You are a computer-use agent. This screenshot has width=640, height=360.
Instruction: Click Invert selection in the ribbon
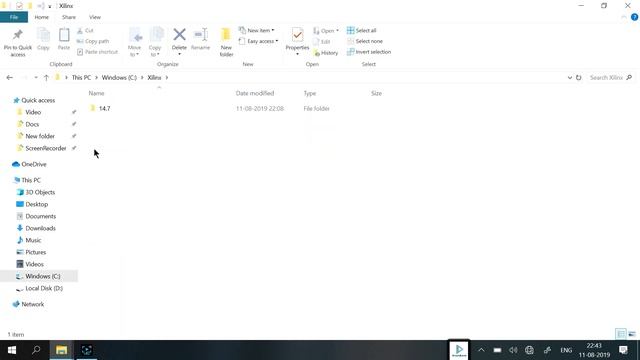[x=369, y=52]
